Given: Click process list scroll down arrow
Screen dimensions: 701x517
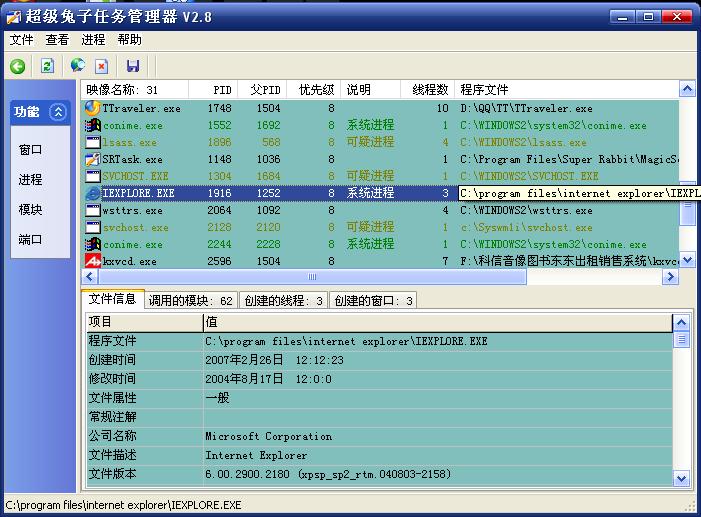Looking at the screenshot, I should coord(687,260).
